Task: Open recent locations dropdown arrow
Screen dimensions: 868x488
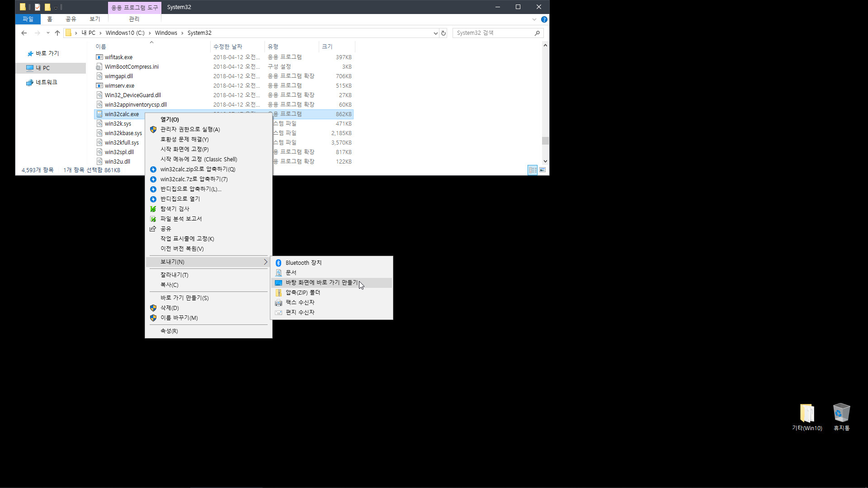Action: coord(48,33)
